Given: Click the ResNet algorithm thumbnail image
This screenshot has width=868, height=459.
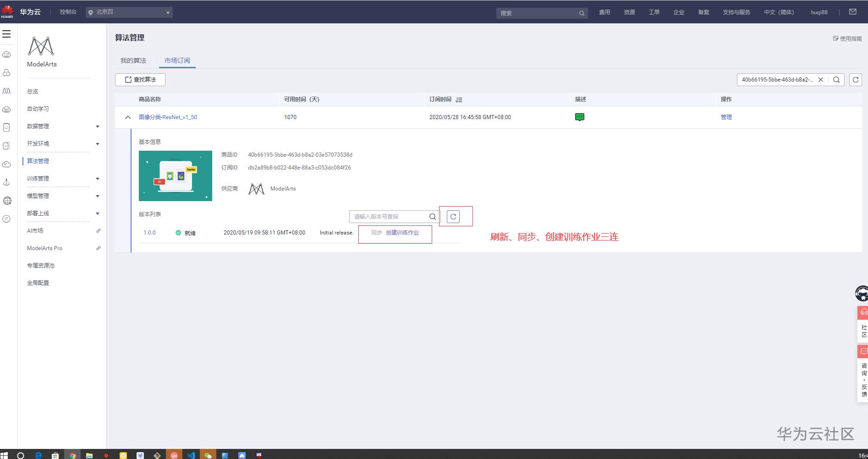Looking at the screenshot, I should (x=176, y=176).
